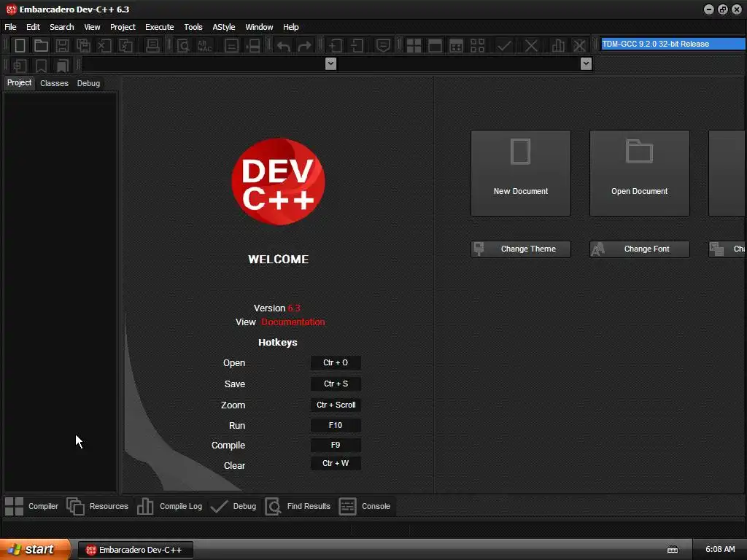Image resolution: width=747 pixels, height=560 pixels.
Task: Switch to the Project side tab
Action: 19,83
